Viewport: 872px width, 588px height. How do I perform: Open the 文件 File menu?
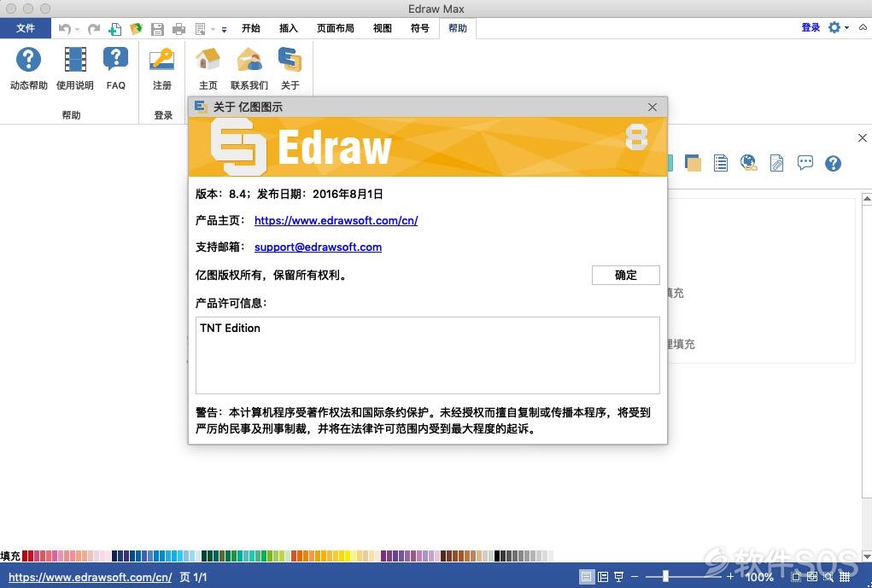pyautogui.click(x=26, y=28)
